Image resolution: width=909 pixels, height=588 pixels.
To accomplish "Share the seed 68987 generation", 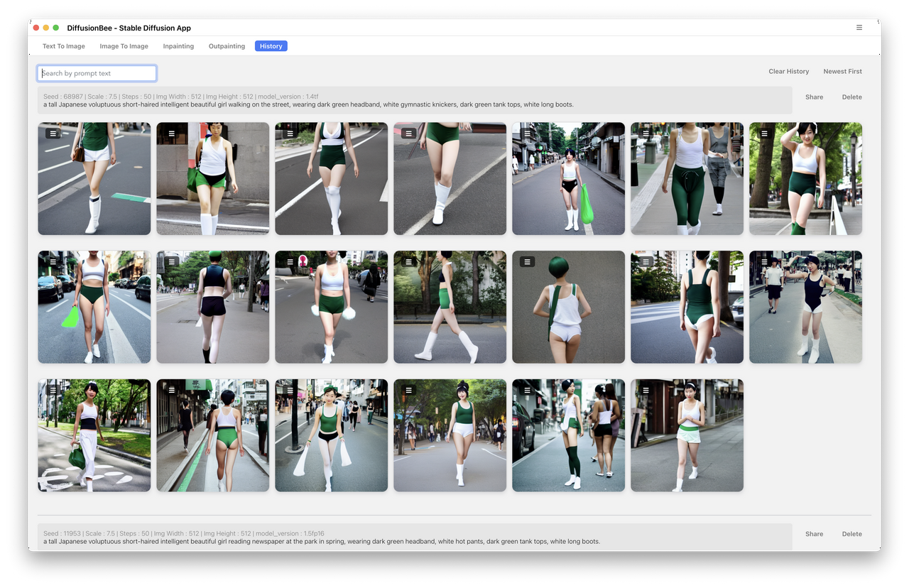I will (814, 97).
